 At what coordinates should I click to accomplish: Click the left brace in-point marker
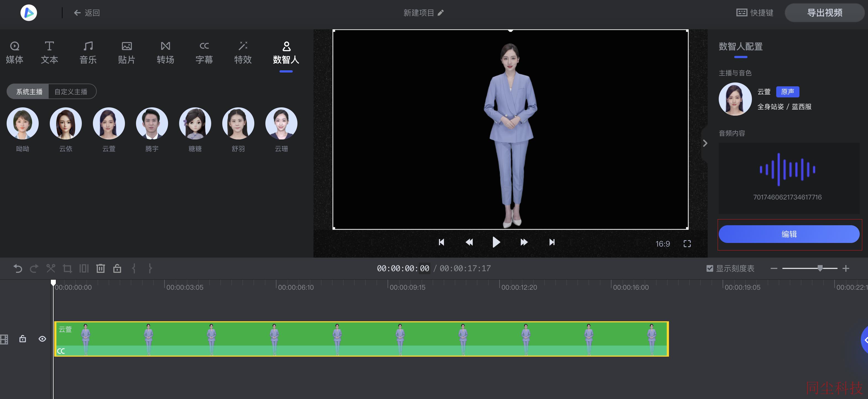click(x=134, y=268)
